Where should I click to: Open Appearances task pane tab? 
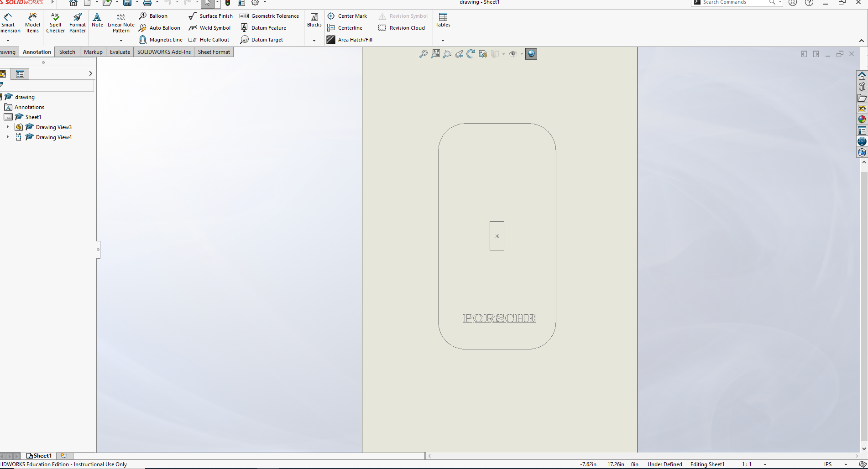point(862,120)
